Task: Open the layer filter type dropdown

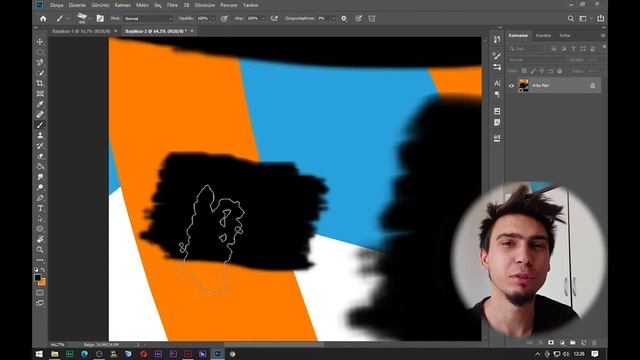Action: [526, 49]
